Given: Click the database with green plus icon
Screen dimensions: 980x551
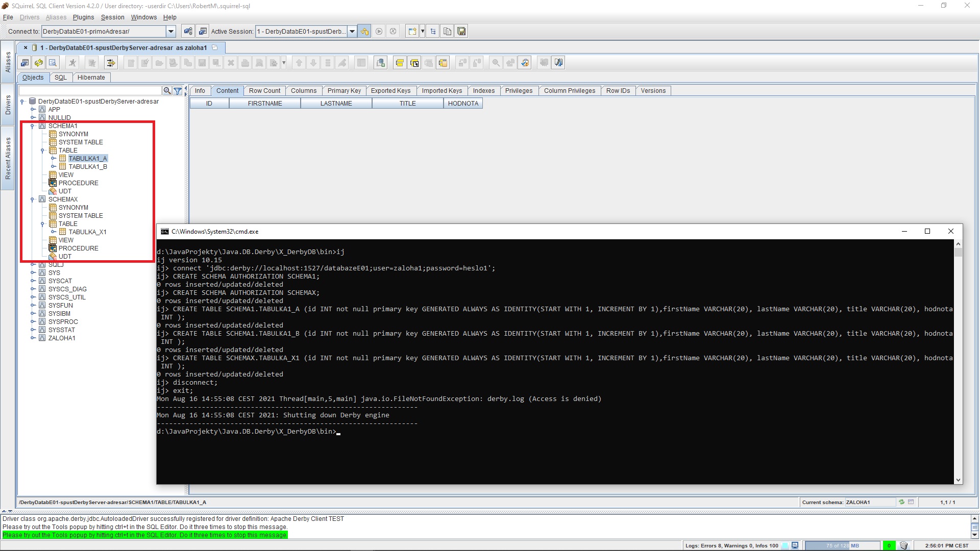Looking at the screenshot, I should click(x=380, y=63).
